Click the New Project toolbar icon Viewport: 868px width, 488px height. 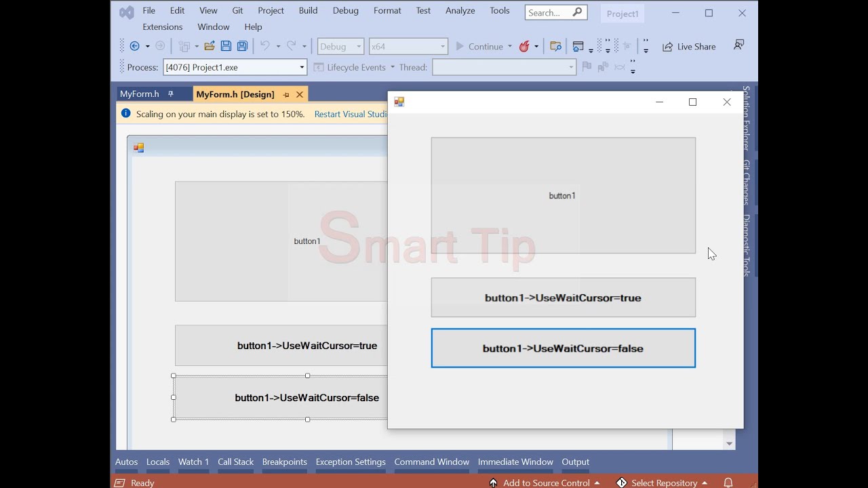pos(184,46)
